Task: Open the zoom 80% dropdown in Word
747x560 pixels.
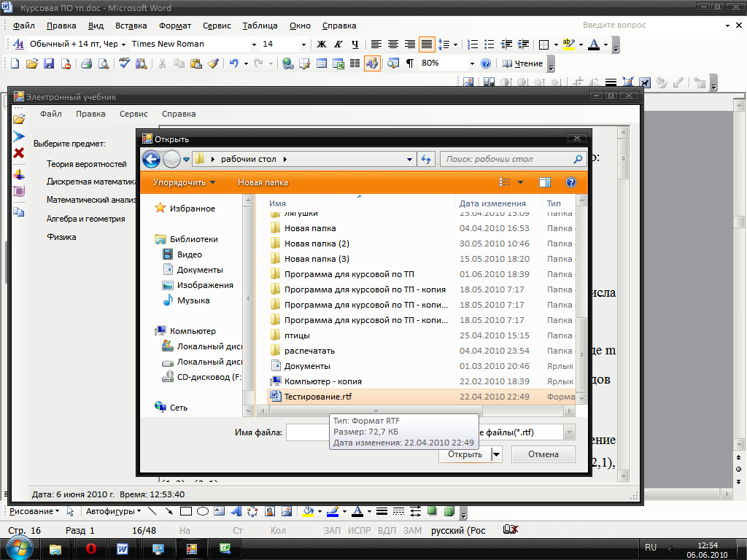Action: point(472,63)
